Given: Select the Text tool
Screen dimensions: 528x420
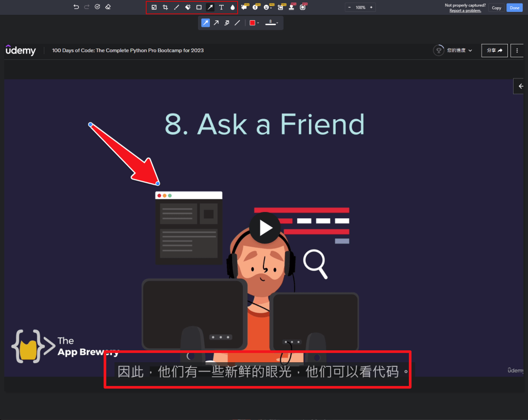Looking at the screenshot, I should point(221,7).
